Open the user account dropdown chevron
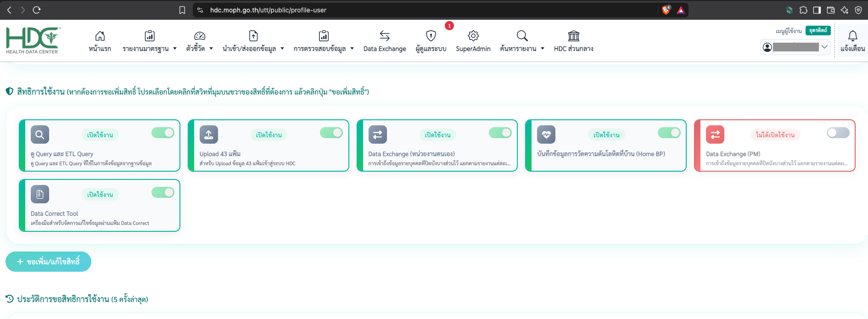Image resolution: width=868 pixels, height=319 pixels. [x=824, y=47]
